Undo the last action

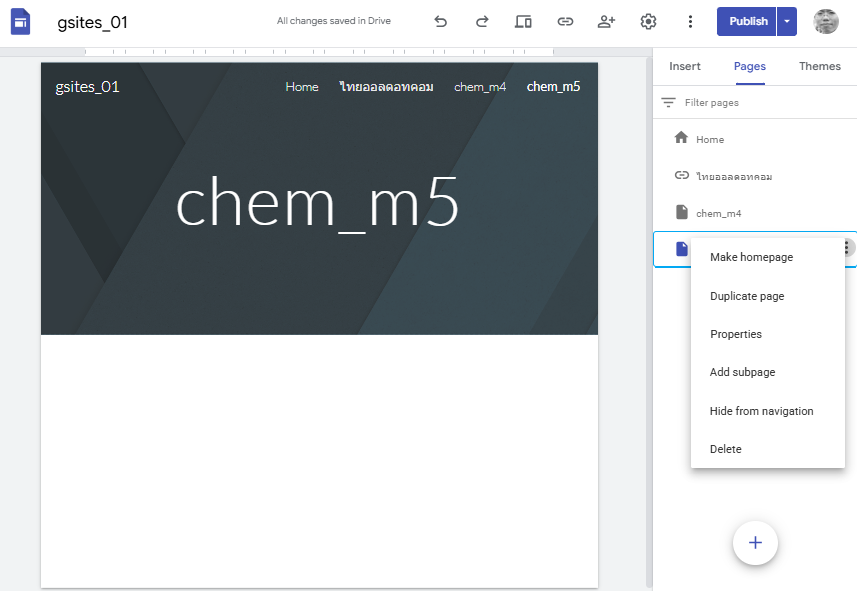point(440,22)
